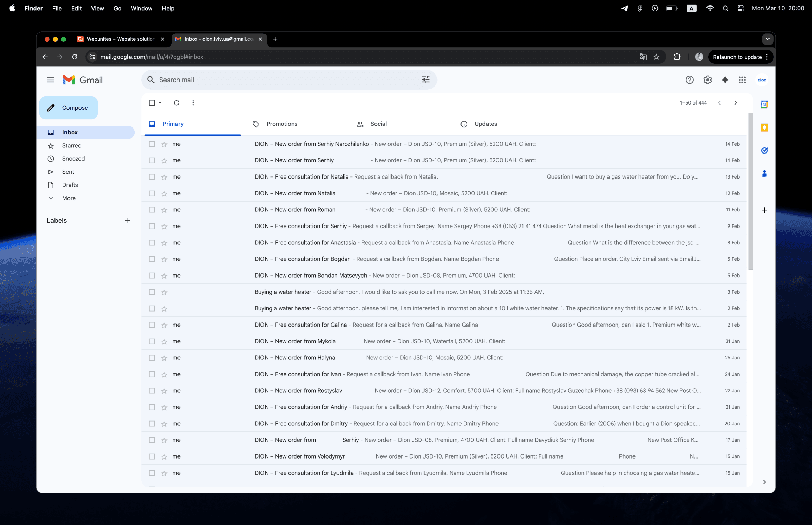Check the Free consultation for Anastasia email
Image resolution: width=812 pixels, height=525 pixels.
(x=152, y=243)
